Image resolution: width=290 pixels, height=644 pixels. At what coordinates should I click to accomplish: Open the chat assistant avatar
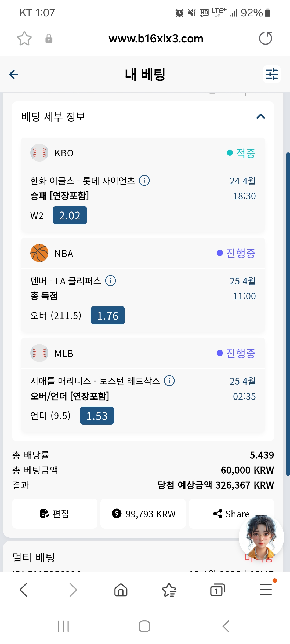(x=261, y=537)
